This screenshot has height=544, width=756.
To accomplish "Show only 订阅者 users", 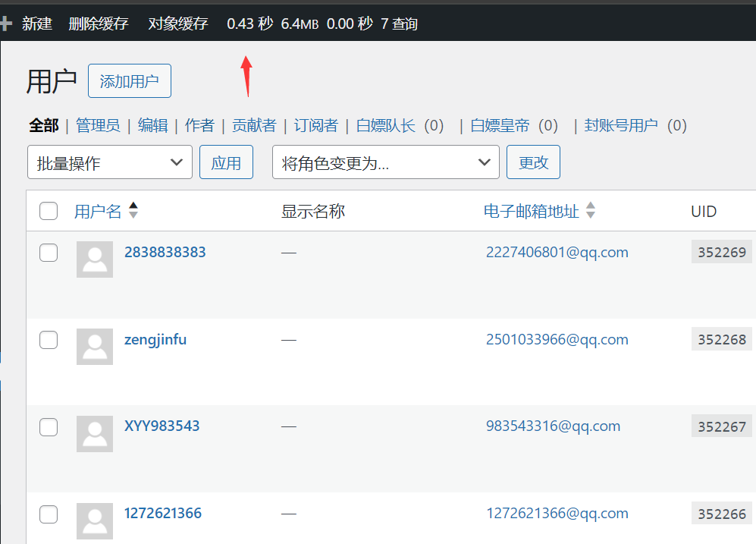I will point(315,126).
